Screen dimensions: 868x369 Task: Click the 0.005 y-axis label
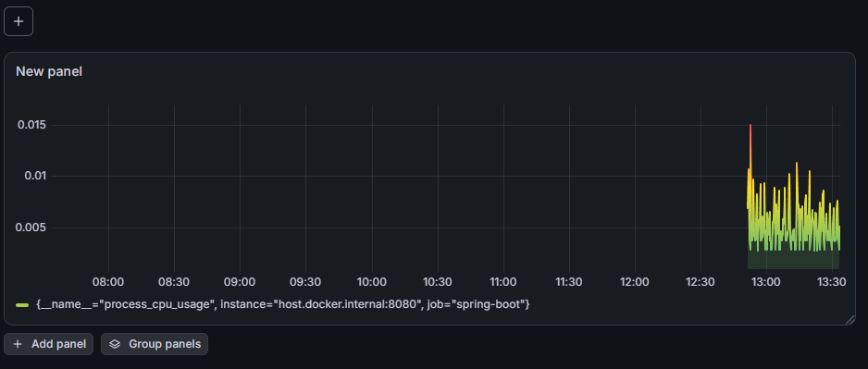pos(32,228)
